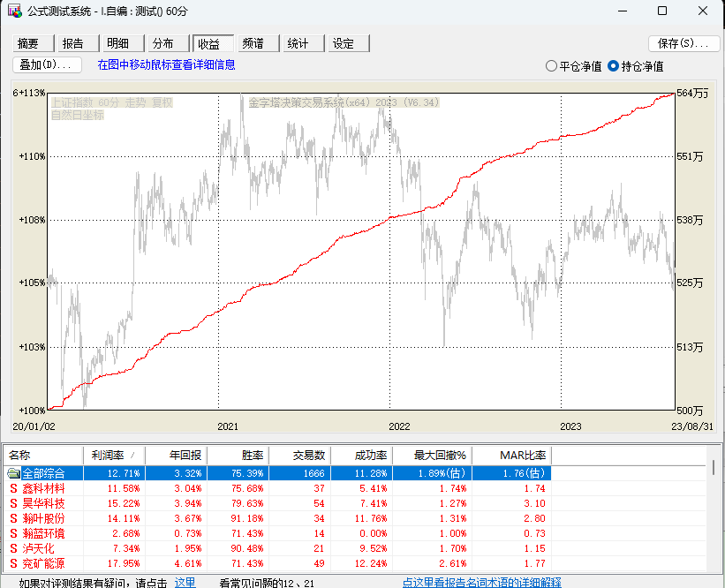Screen dimensions: 725x588
Task: Click the application icon in title bar
Action: [x=14, y=11]
